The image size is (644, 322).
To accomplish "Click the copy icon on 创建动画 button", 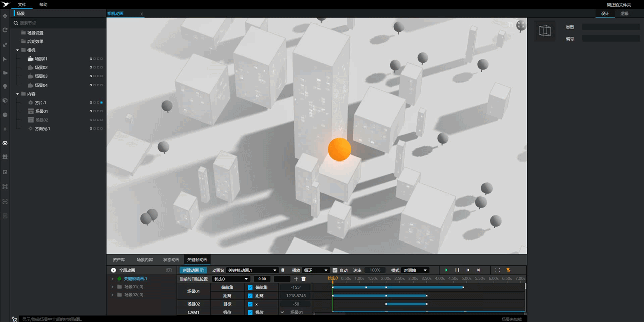I will tap(202, 270).
